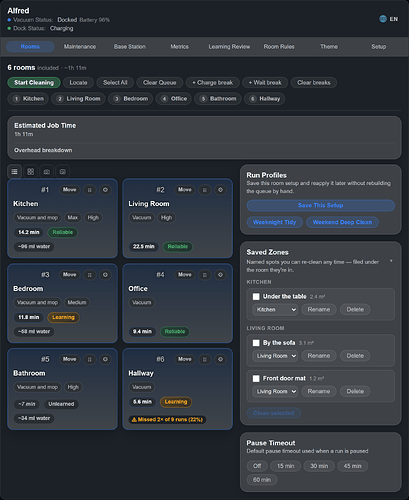Click the crosshair target icon on Hallway card

click(220, 359)
